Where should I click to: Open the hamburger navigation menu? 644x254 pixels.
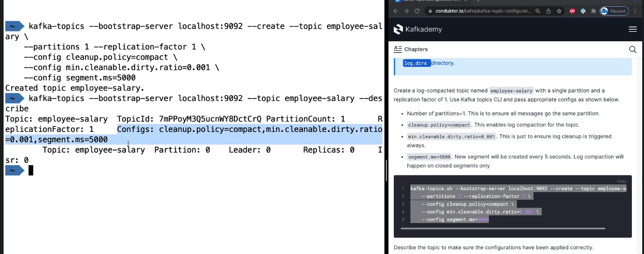[x=633, y=29]
